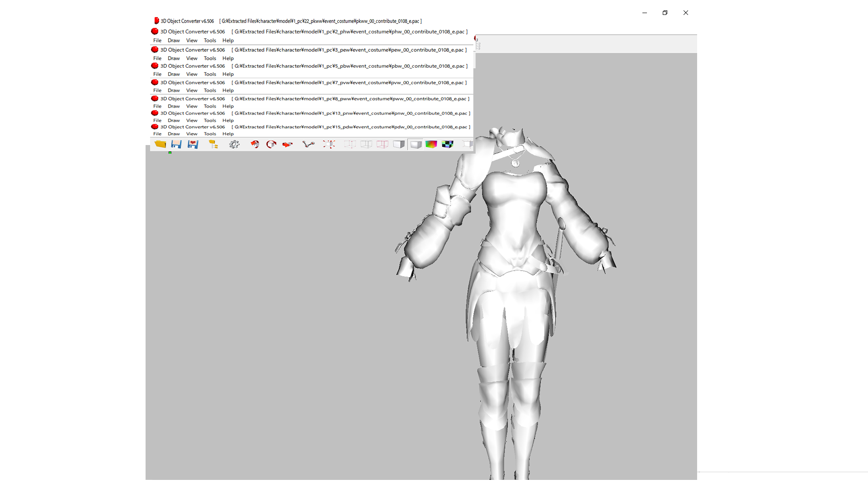Open the settings gear icon
The image size is (868, 488).
[234, 144]
